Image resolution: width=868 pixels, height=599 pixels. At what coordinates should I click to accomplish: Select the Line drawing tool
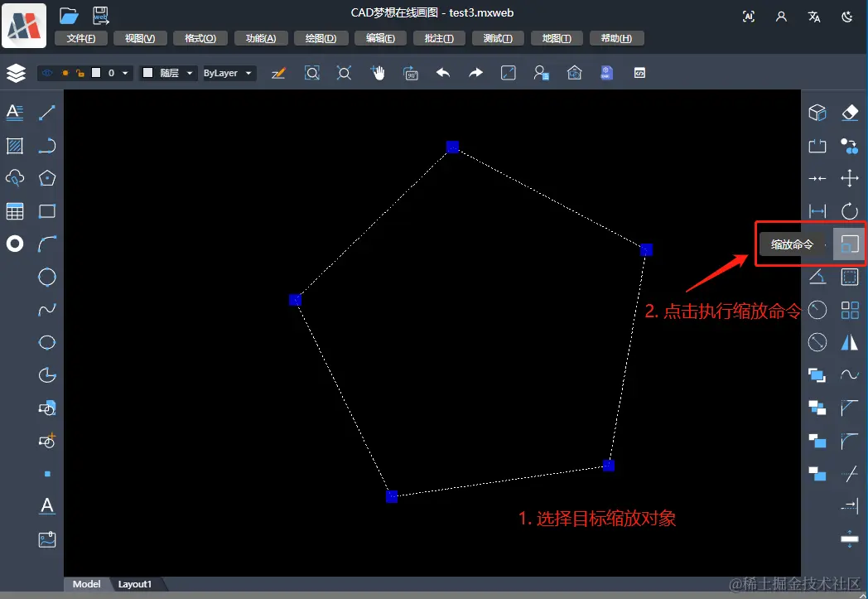pos(47,113)
